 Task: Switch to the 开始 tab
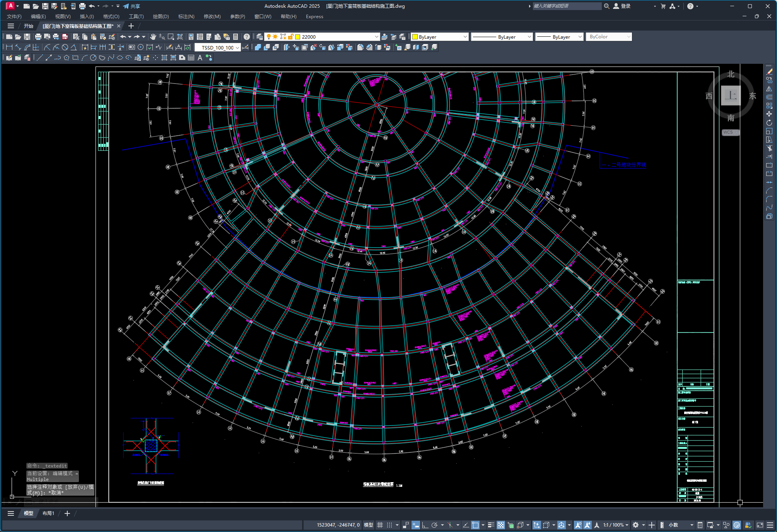pos(29,26)
